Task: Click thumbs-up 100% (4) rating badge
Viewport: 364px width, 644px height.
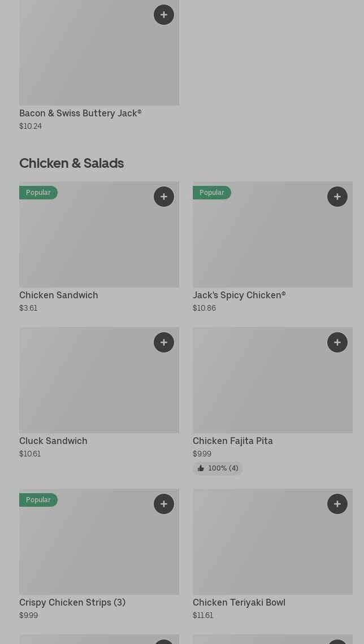Action: [x=218, y=468]
